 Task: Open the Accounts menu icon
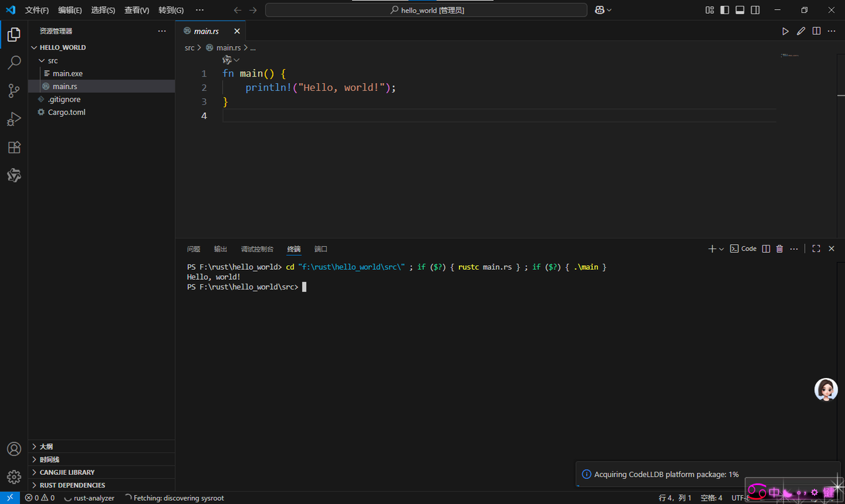coord(14,449)
